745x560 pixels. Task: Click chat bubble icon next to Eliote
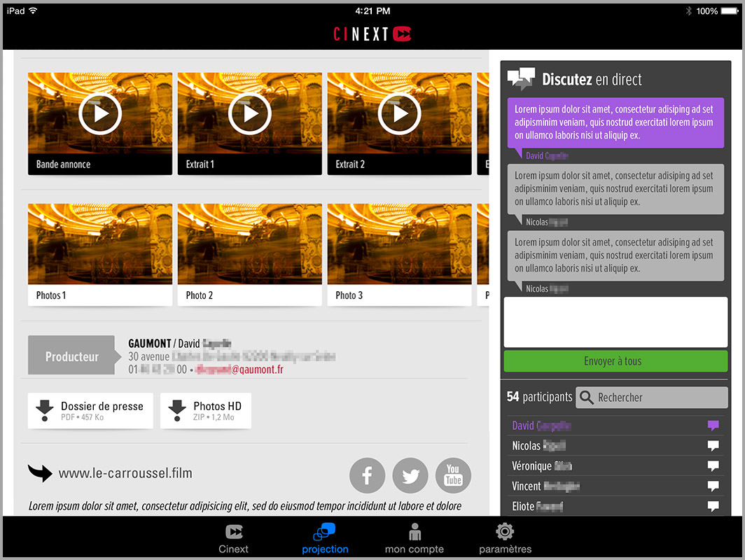[x=713, y=506]
